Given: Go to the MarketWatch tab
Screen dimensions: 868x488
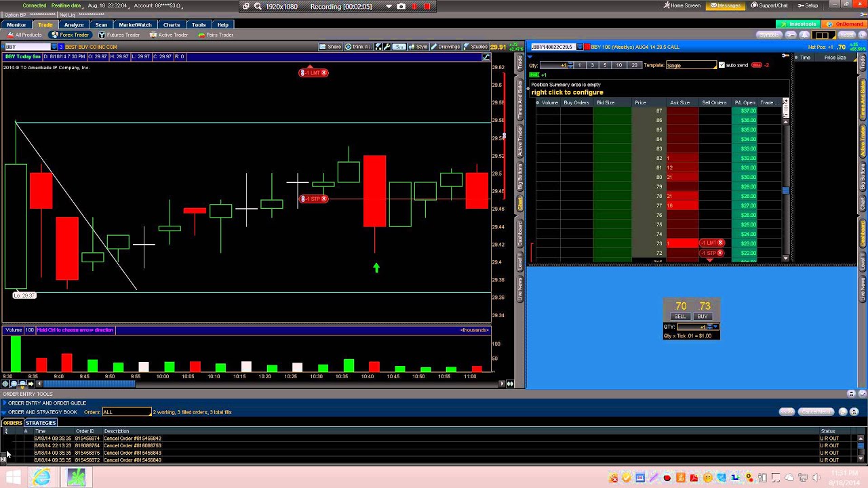Looking at the screenshot, I should pos(136,24).
